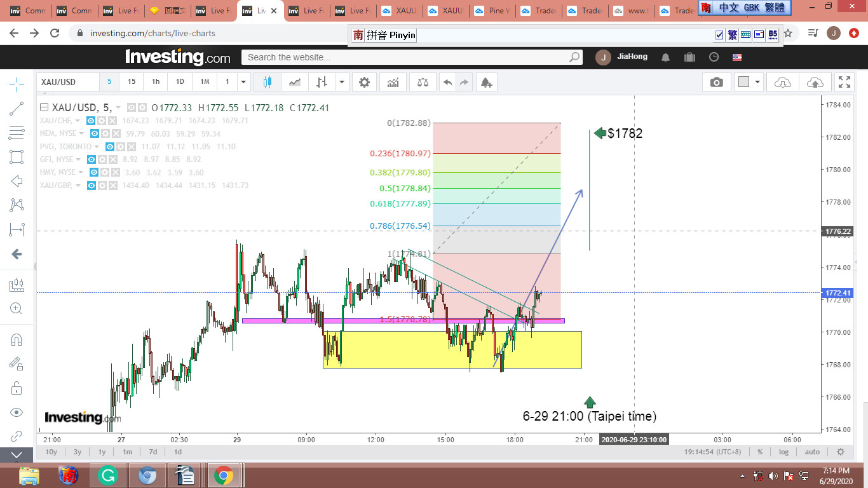Click the compare symbols scales icon
868x488 pixels.
tap(423, 82)
